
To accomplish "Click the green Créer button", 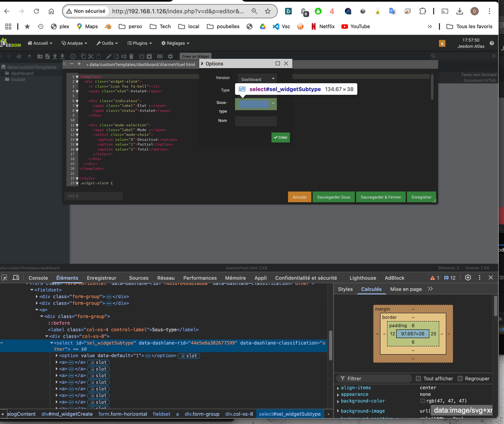I will [280, 137].
